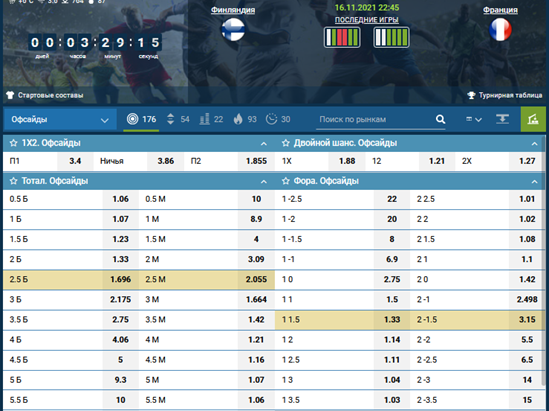The width and height of the screenshot is (549, 411).
Task: Favorite the Тотал. Офсайды market
Action: pyautogui.click(x=13, y=181)
